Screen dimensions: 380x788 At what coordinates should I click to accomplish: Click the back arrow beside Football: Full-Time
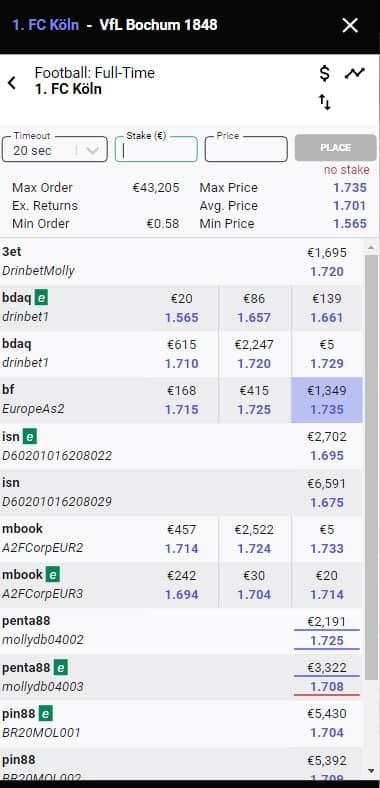12,82
